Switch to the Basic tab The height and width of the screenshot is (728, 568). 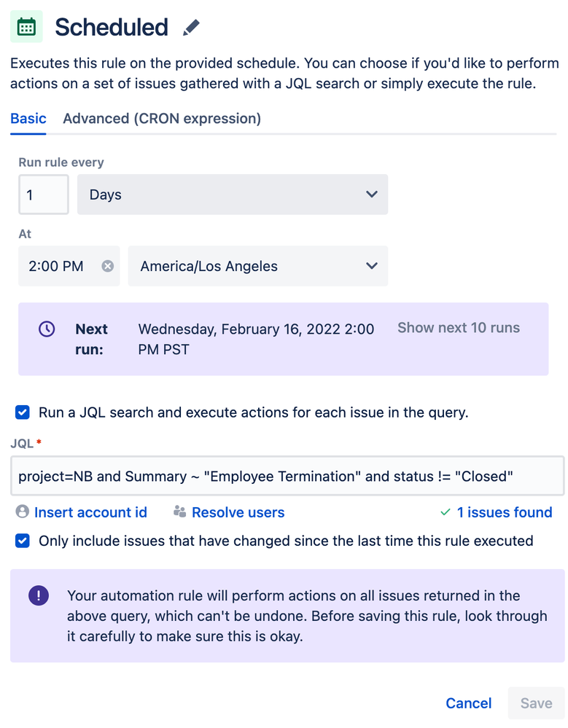pos(28,118)
